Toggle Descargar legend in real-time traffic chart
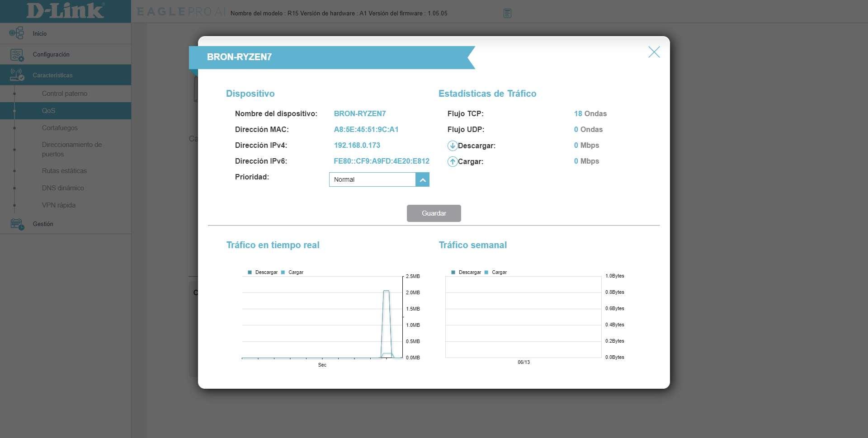Image resolution: width=868 pixels, height=438 pixels. tap(263, 272)
